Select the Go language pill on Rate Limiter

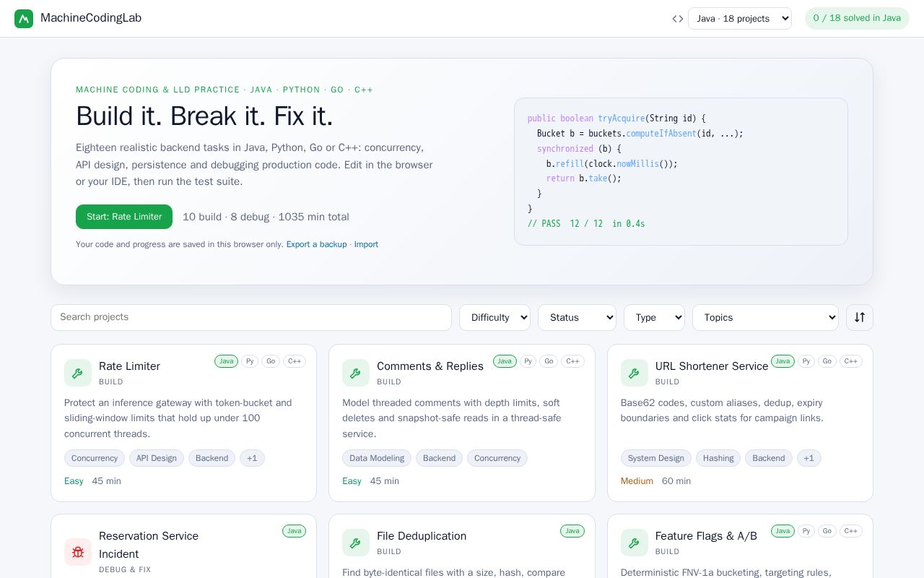coord(271,361)
